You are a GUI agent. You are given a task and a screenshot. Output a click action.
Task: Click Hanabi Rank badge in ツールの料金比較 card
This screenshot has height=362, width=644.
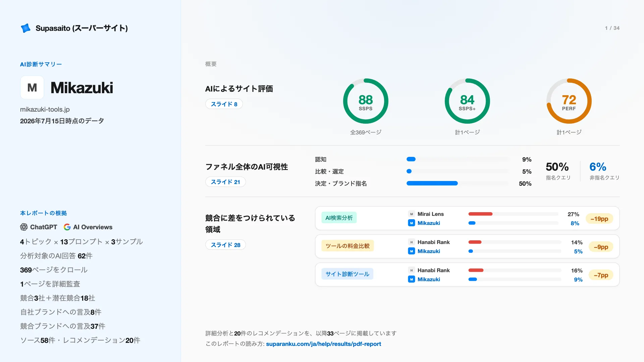coord(412,242)
